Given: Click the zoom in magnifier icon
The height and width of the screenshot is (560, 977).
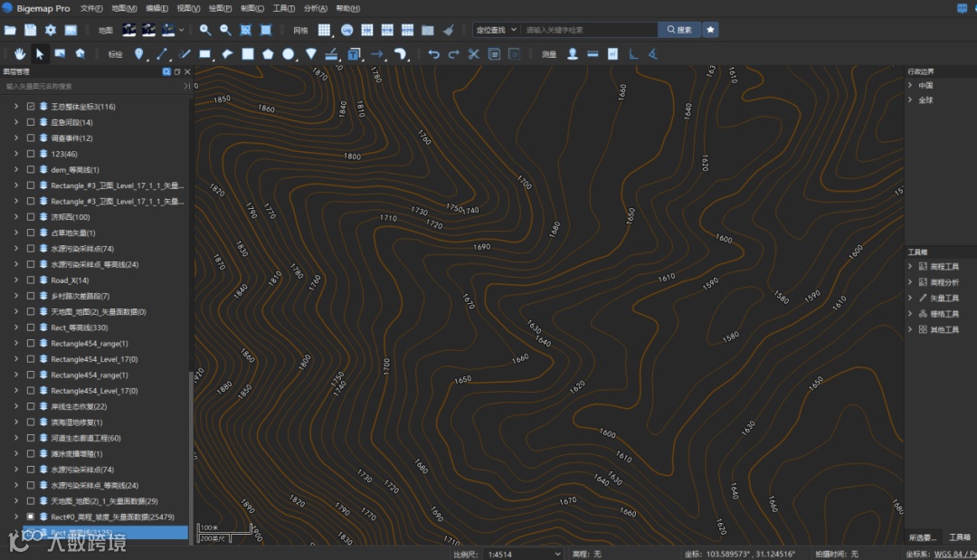Looking at the screenshot, I should pyautogui.click(x=205, y=30).
